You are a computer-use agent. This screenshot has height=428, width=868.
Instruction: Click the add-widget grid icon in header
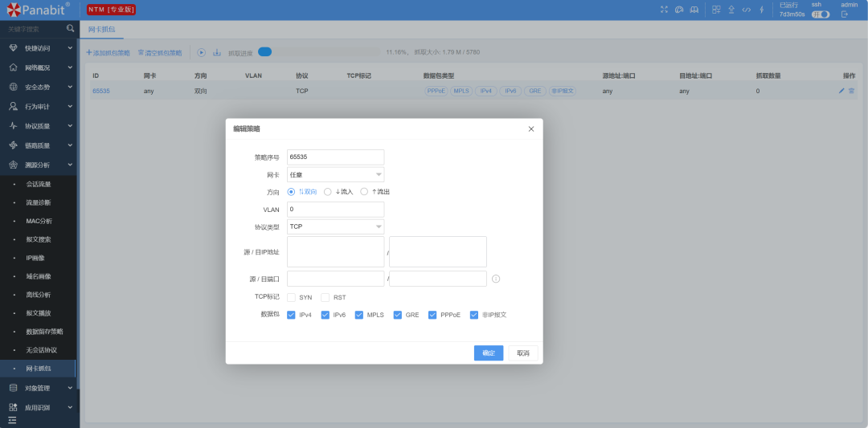[x=716, y=10]
